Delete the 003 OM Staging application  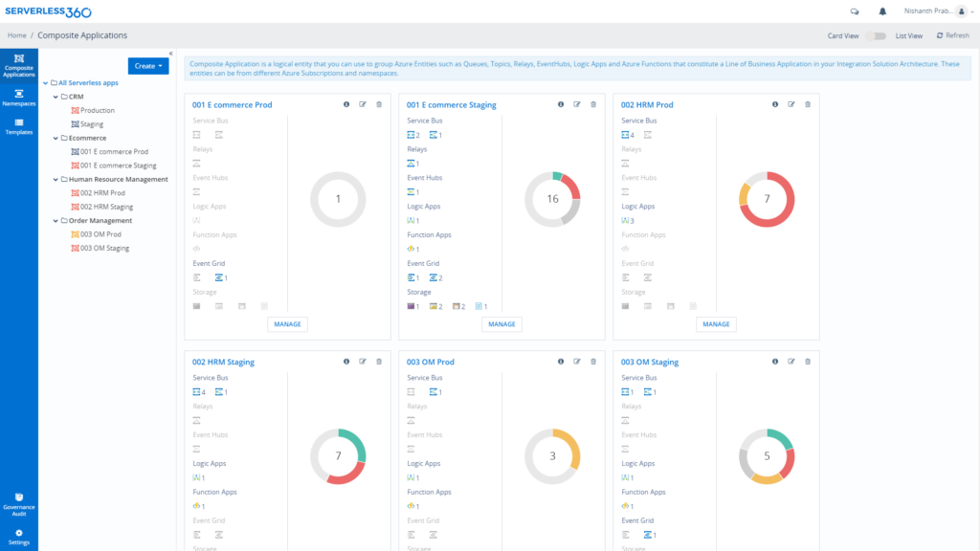coord(807,362)
